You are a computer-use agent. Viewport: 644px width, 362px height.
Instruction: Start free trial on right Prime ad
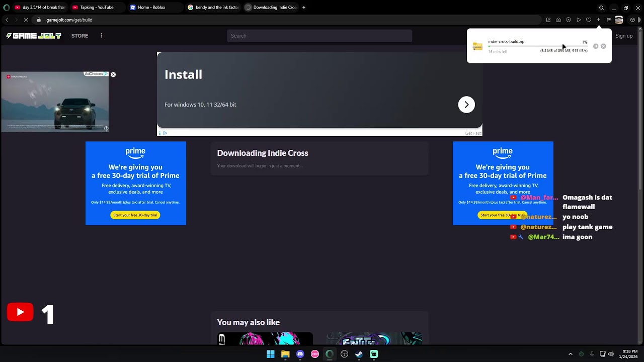502,215
